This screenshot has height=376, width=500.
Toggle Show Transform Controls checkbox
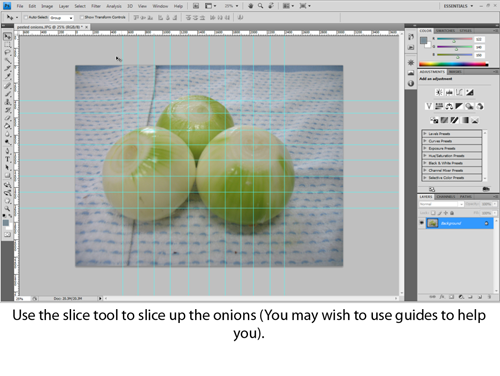point(82,17)
